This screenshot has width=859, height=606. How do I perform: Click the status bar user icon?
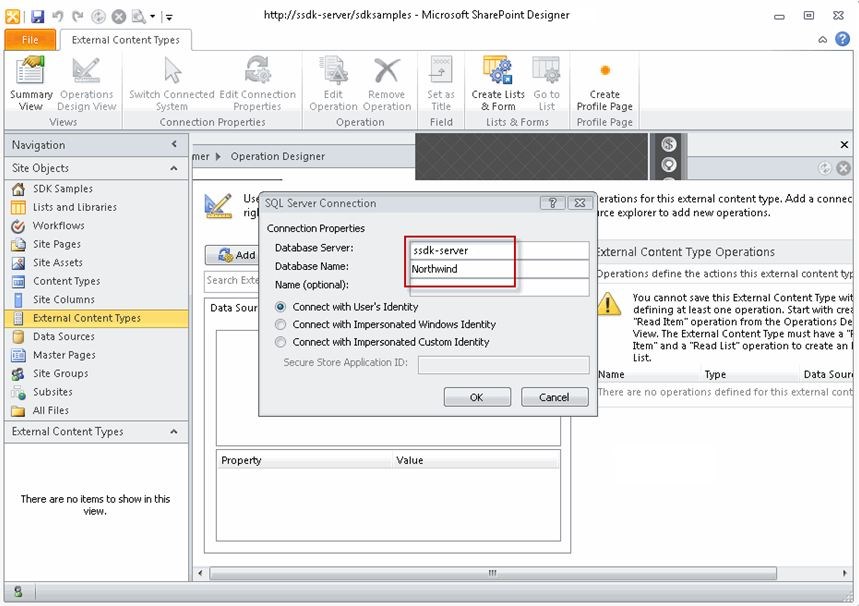tap(18, 592)
